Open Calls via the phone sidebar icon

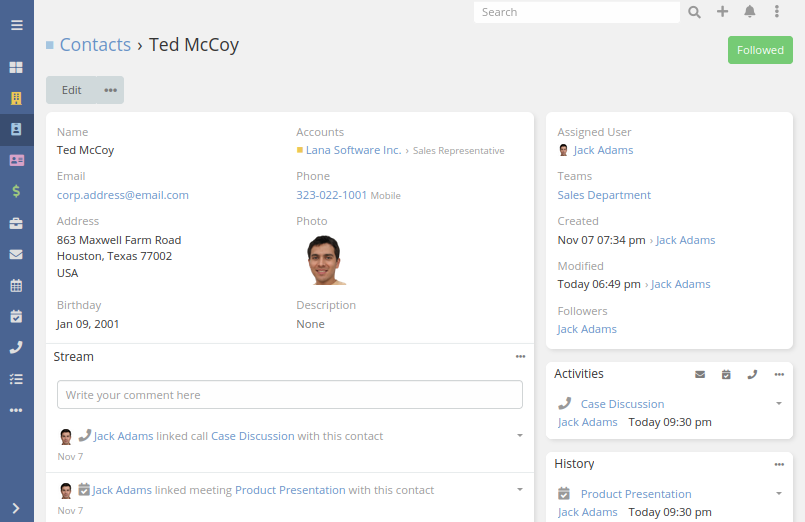[16, 347]
